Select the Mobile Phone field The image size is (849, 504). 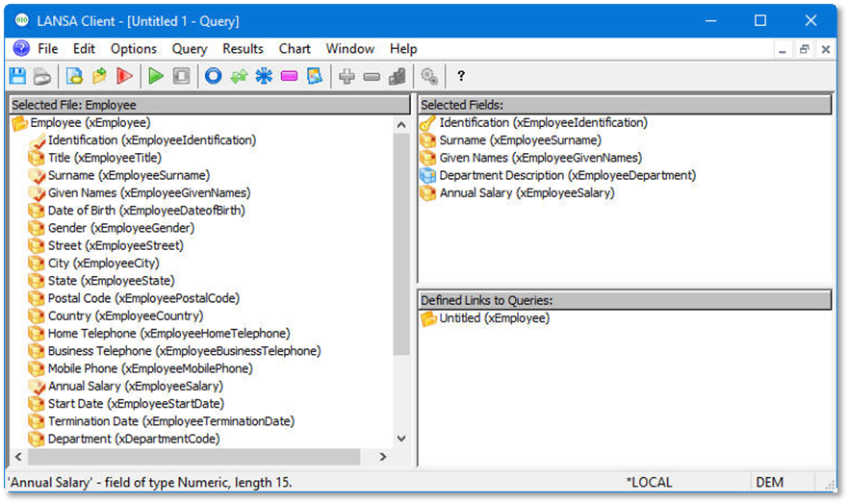[x=150, y=368]
